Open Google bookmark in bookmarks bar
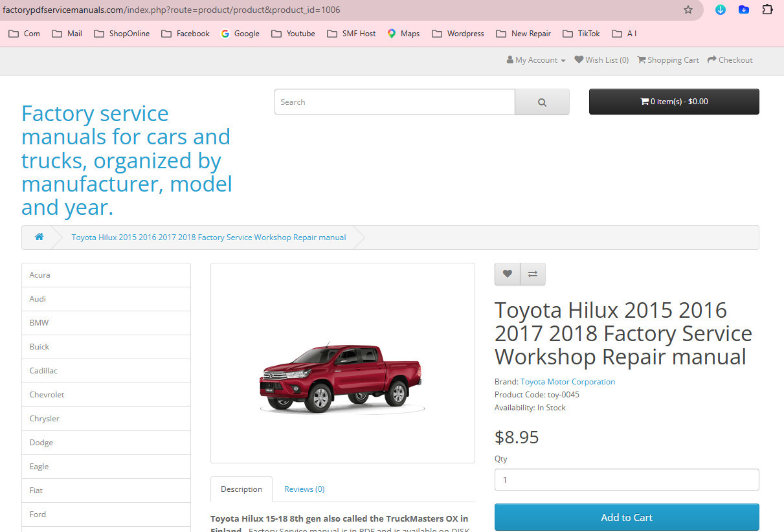Viewport: 784px width, 532px height. 240,34
